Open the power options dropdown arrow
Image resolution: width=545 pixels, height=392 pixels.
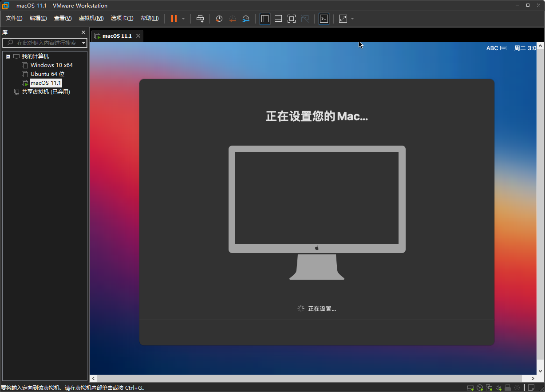[183, 19]
